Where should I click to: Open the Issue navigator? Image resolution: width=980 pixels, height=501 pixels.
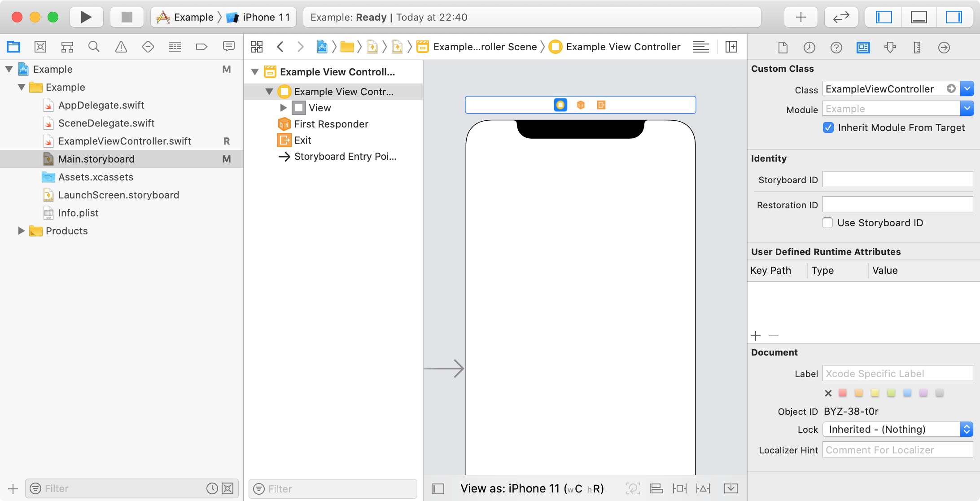[121, 47]
